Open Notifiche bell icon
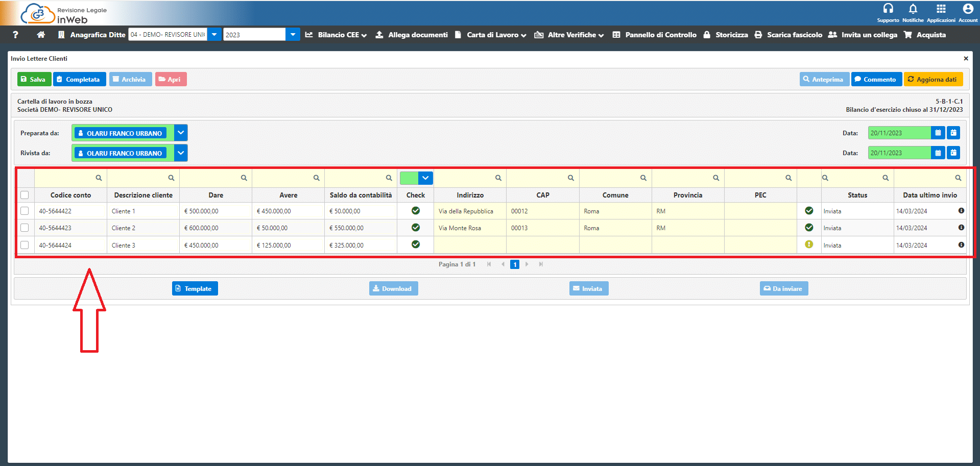The image size is (980, 466). [913, 9]
